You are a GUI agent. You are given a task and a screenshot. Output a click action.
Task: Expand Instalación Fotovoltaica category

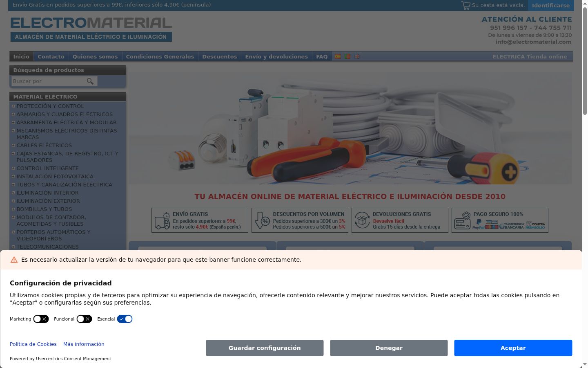[13, 176]
